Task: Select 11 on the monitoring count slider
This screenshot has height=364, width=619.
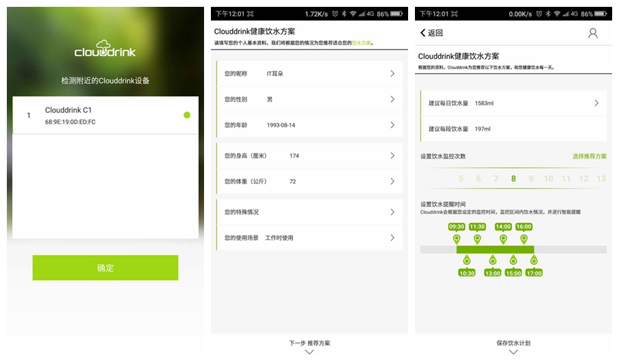Action: (x=566, y=179)
